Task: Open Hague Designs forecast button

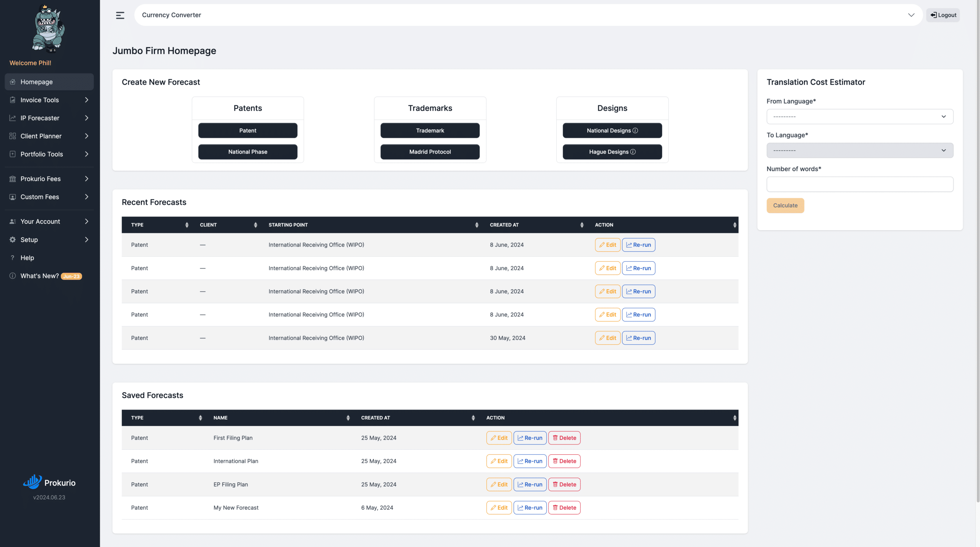Action: tap(612, 152)
